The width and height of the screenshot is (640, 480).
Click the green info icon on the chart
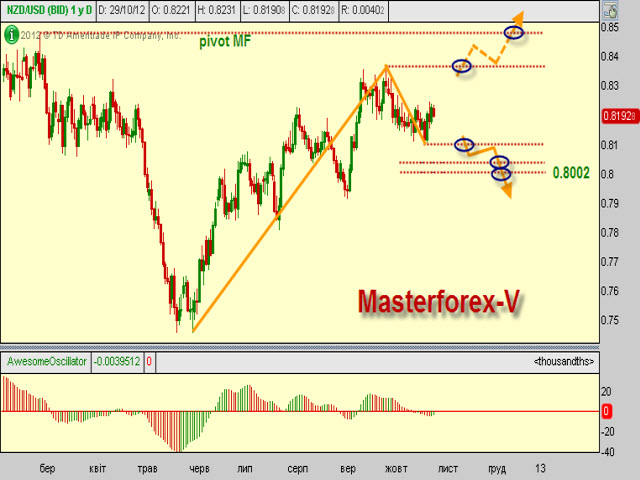tap(11, 35)
